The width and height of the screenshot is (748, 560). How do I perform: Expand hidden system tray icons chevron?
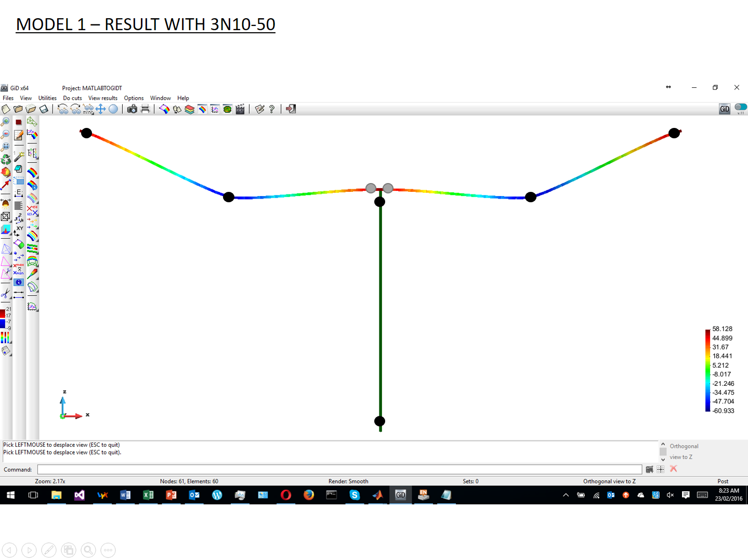566,495
